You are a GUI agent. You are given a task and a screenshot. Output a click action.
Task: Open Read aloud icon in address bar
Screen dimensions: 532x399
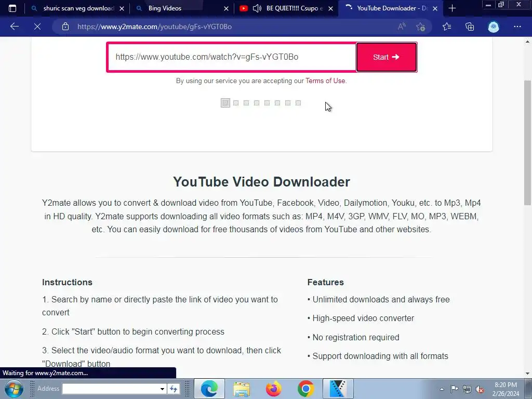[402, 26]
